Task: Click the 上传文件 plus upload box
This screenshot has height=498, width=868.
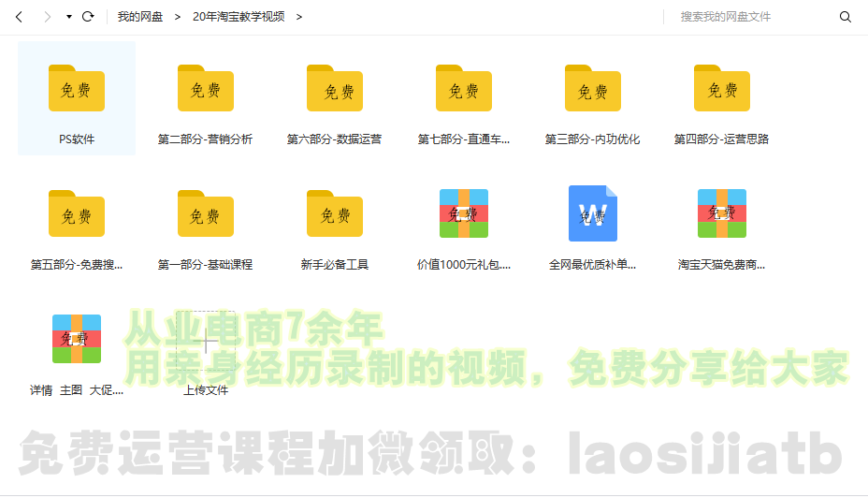Action: (206, 341)
